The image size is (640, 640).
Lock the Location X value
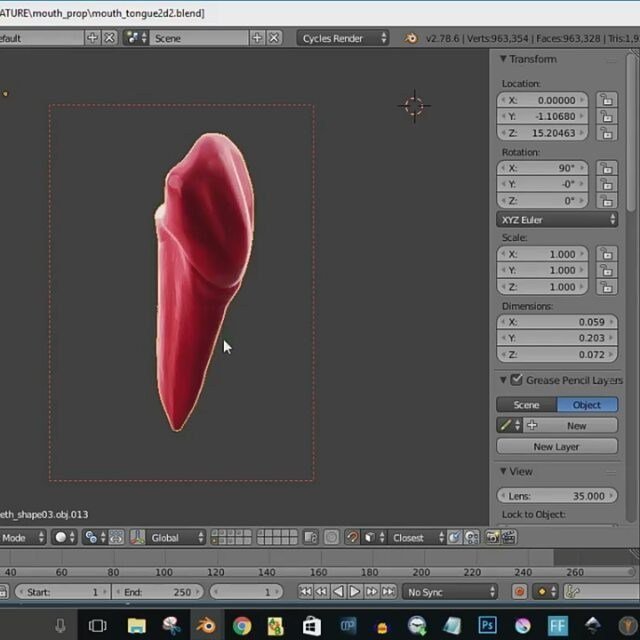[x=607, y=100]
